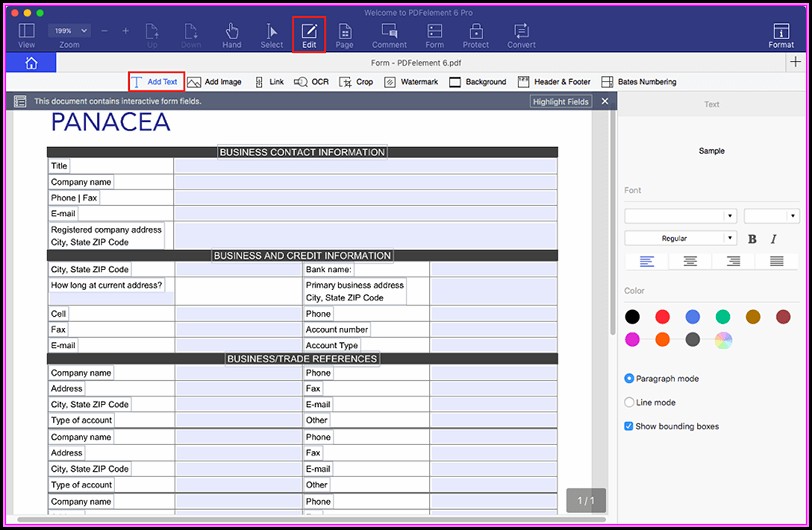Viewport: 812px width, 530px height.
Task: Select the Hand tool in toolbar
Action: 231,35
